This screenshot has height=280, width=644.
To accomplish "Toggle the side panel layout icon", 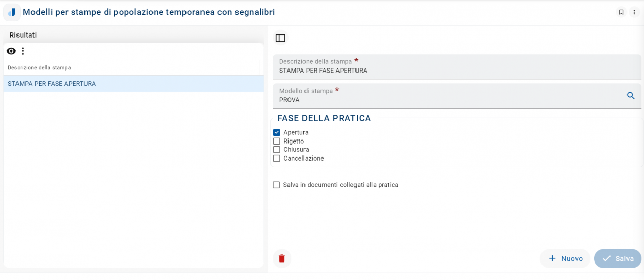I will [x=280, y=38].
